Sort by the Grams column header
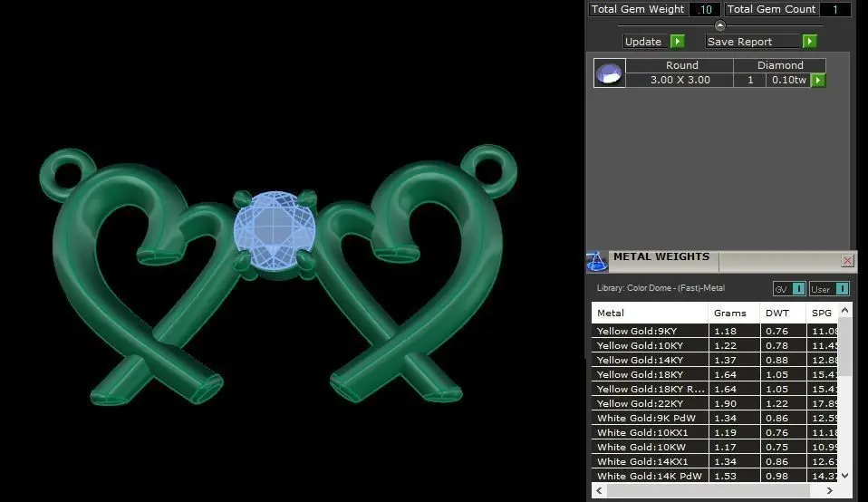This screenshot has height=502, width=868. (734, 313)
